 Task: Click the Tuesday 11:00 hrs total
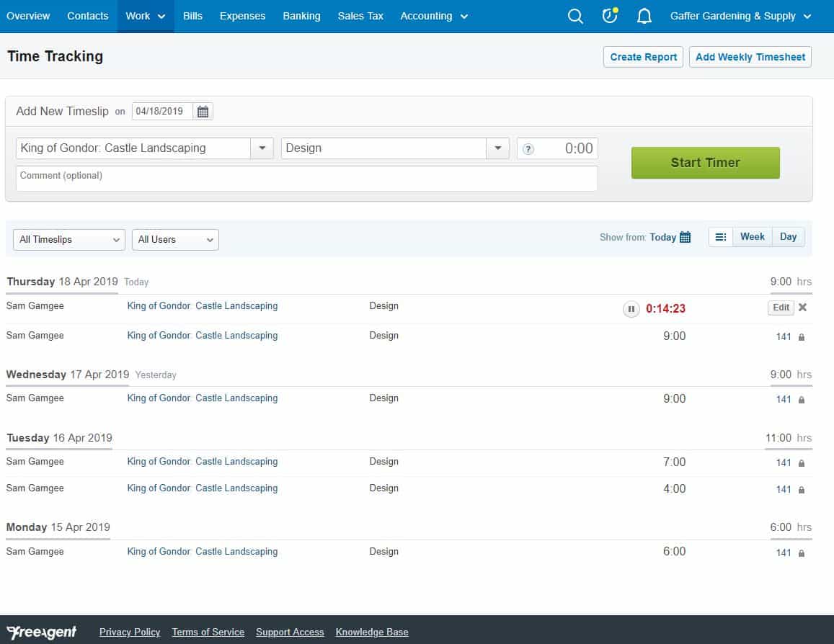tap(789, 438)
